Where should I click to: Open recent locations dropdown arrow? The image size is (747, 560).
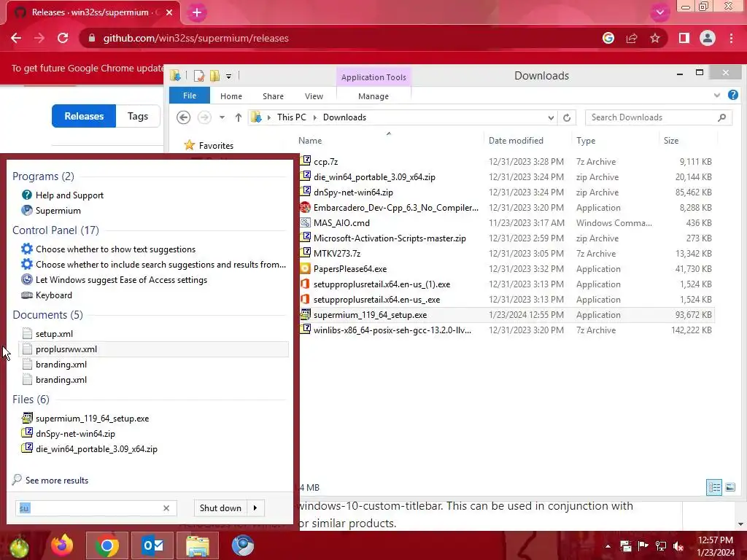[x=222, y=117]
